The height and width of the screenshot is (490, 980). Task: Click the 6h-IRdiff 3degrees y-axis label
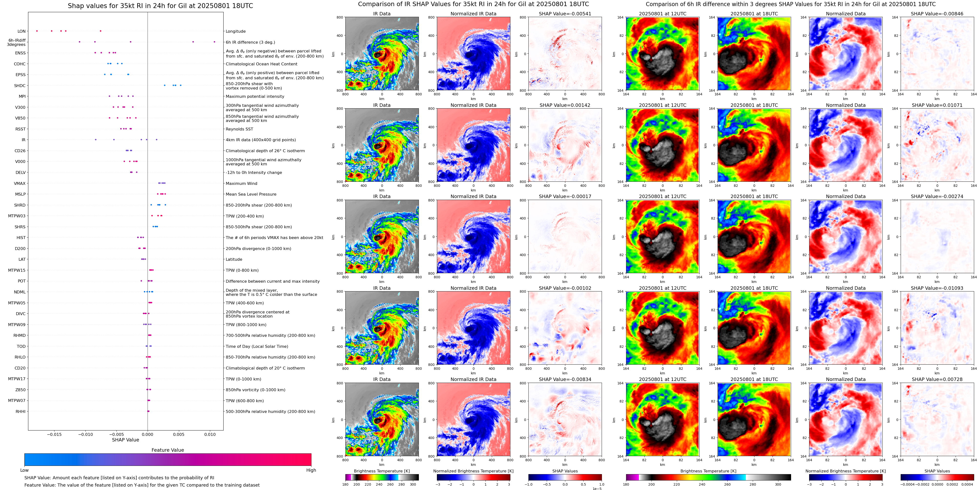(16, 42)
